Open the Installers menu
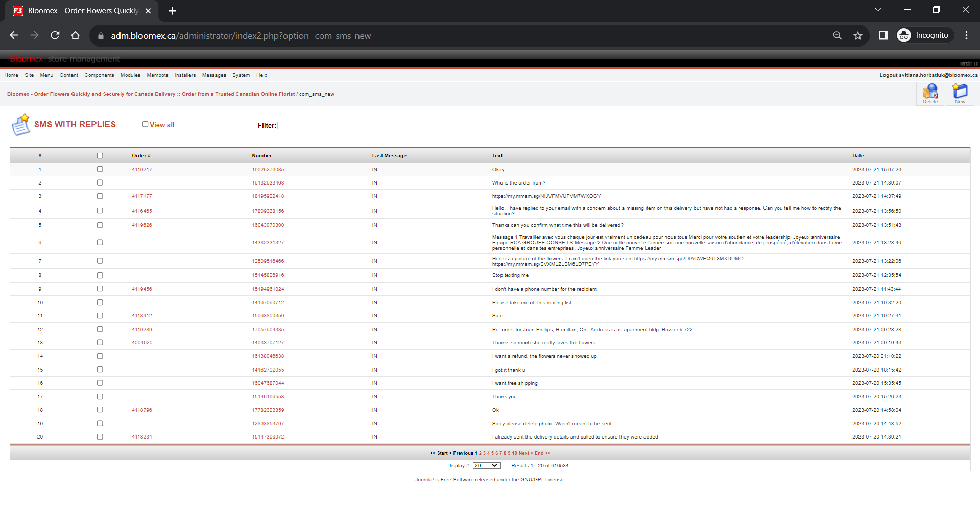The width and height of the screenshot is (980, 507). 185,75
